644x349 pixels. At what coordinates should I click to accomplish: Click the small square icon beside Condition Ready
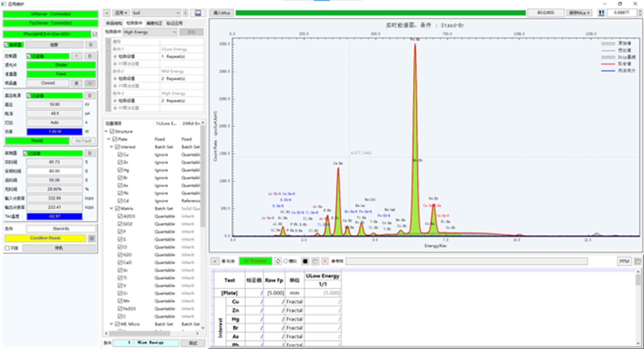click(x=92, y=238)
